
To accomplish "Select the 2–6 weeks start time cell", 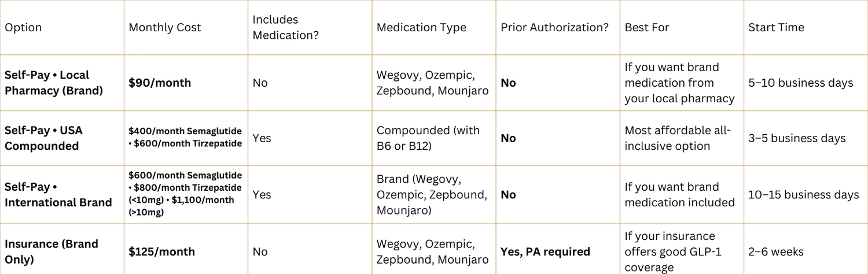I will (777, 251).
